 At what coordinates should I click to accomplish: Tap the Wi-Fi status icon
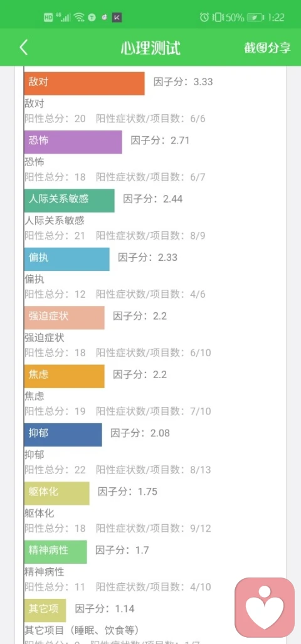click(x=79, y=18)
